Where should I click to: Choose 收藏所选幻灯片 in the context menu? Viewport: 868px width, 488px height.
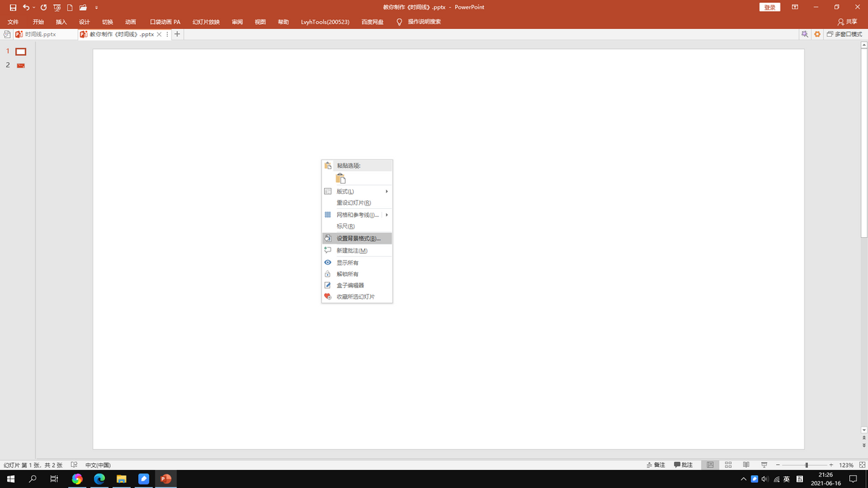(x=357, y=296)
